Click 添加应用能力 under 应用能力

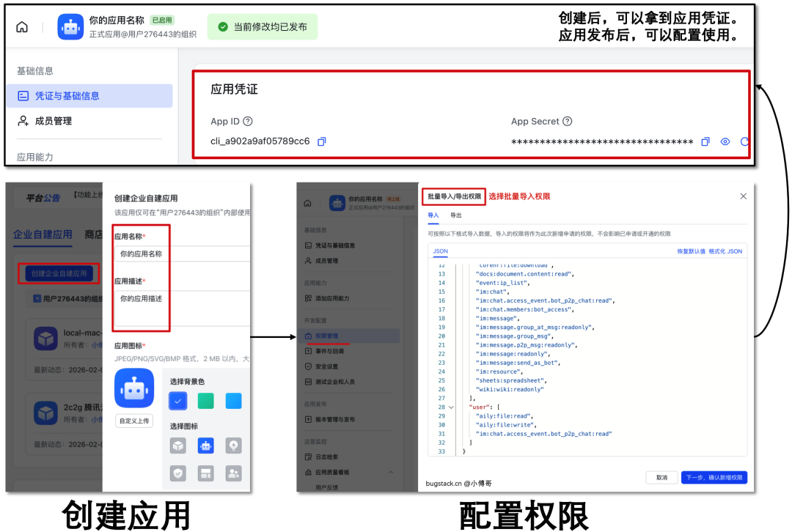pos(332,299)
